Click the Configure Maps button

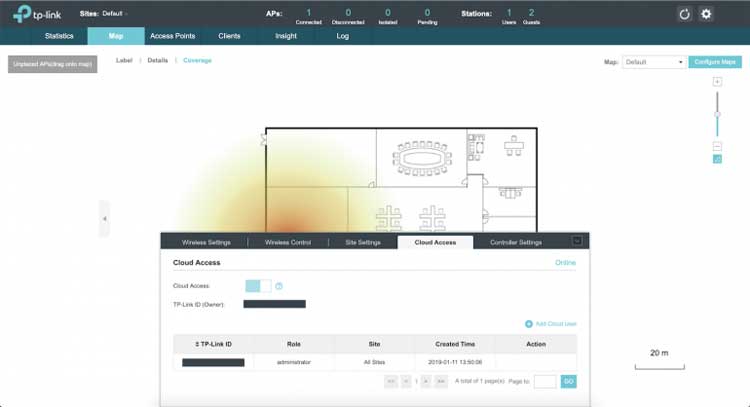coord(715,62)
